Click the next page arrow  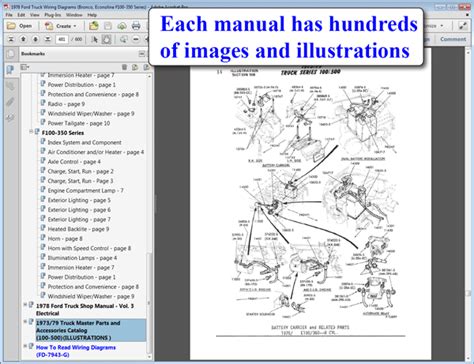coord(35,39)
